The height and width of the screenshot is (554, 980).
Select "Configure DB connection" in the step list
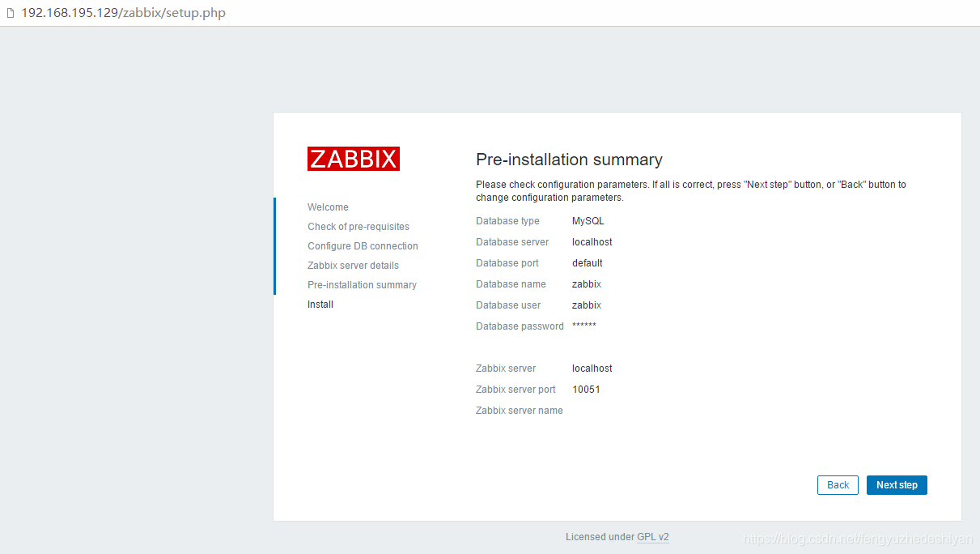(x=363, y=245)
